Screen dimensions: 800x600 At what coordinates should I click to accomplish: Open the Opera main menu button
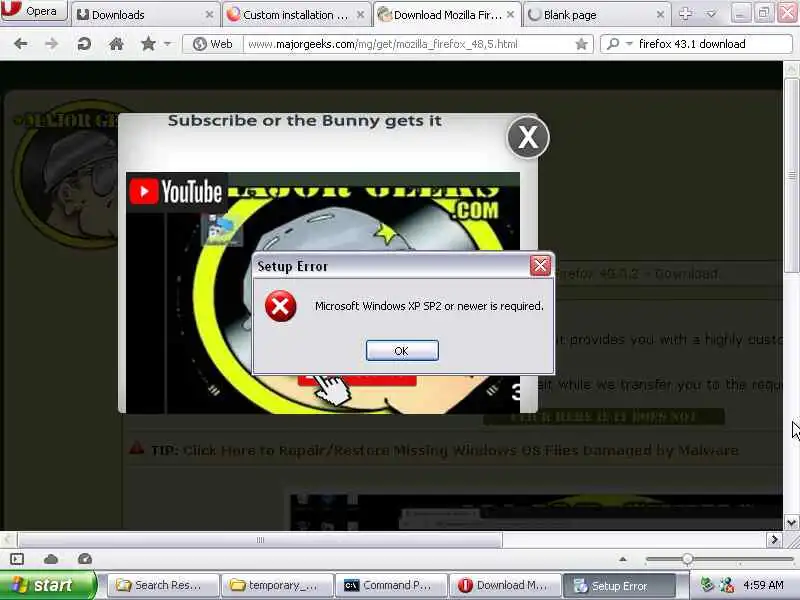(34, 11)
